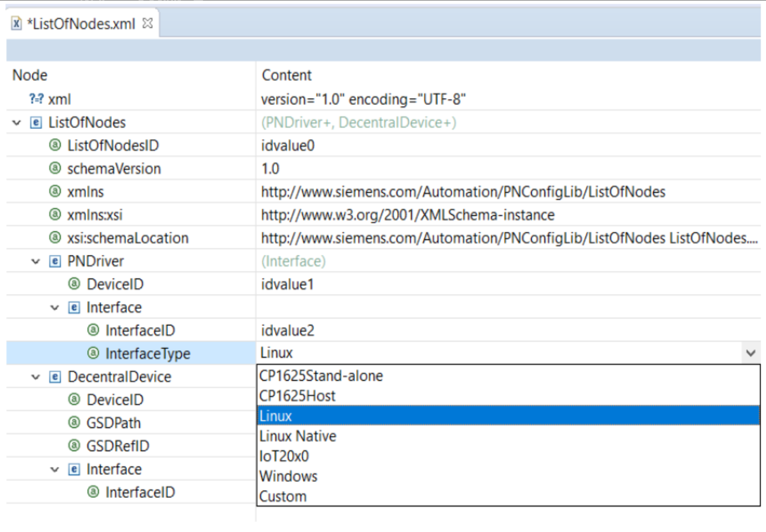This screenshot has width=766, height=532.
Task: Click the xsi:schemaLocation URL value
Action: (x=509, y=238)
